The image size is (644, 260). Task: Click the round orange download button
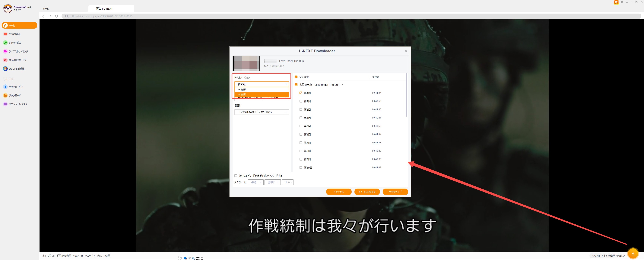[633, 253]
